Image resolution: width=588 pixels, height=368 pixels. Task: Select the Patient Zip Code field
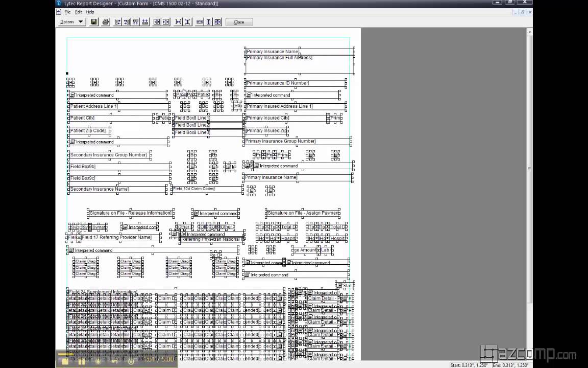[x=89, y=131]
